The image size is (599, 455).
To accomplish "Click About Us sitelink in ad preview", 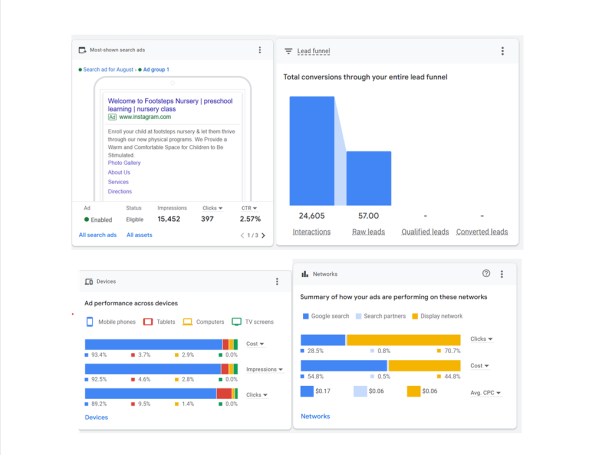I will 119,172.
